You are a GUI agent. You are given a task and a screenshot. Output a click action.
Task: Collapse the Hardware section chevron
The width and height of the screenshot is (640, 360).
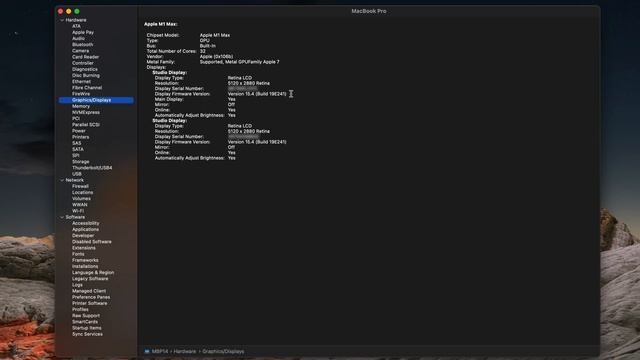click(62, 20)
